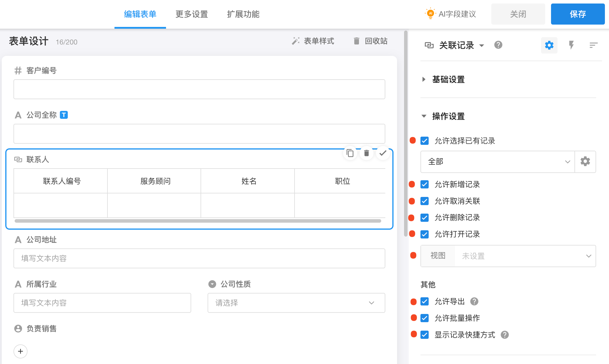Open the 全部 records range dropdown
The width and height of the screenshot is (609, 364).
[497, 162]
